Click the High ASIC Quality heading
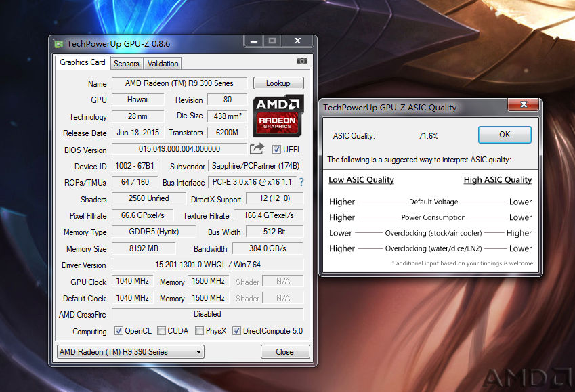The image size is (575, 392). (x=498, y=179)
